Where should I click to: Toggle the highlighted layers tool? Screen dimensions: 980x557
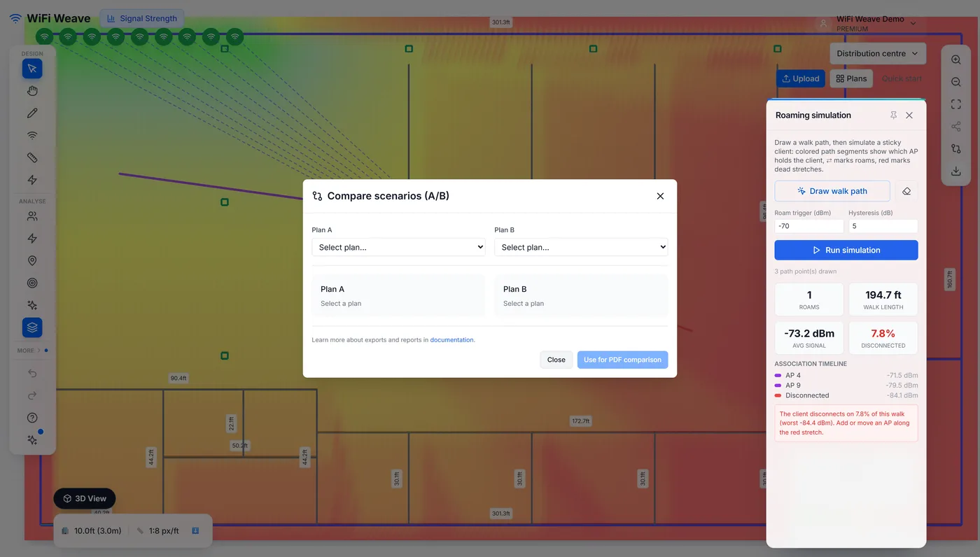coord(32,327)
